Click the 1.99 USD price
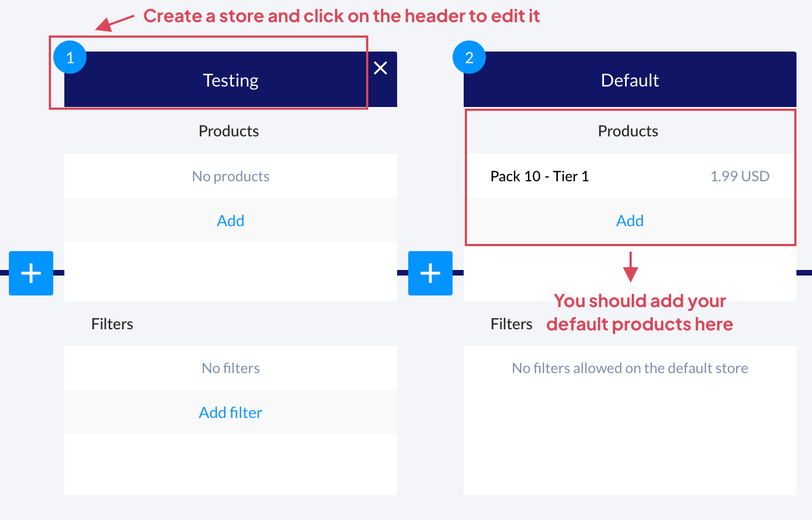This screenshot has height=520, width=812. 739,176
